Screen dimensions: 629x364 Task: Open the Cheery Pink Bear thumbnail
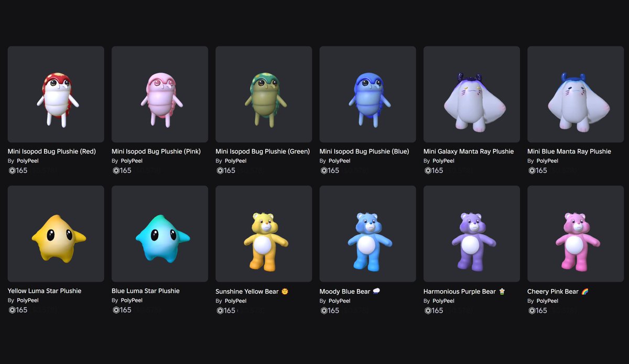tap(576, 234)
